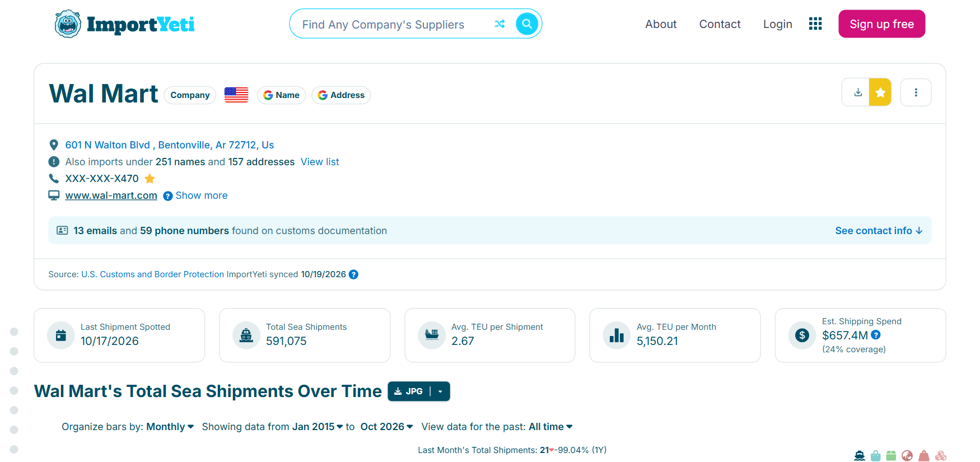Click help icon next to $657.4M

pos(876,335)
